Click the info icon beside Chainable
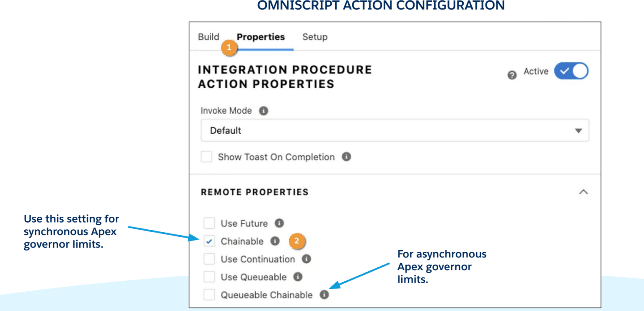Image resolution: width=644 pixels, height=311 pixels. tap(275, 241)
